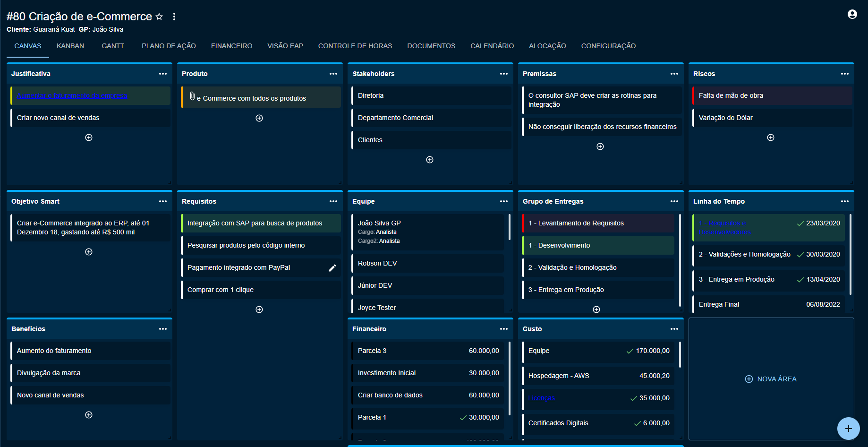Click checkmark on Licenças cost 35.000,00
The width and height of the screenshot is (868, 447).
pos(634,398)
